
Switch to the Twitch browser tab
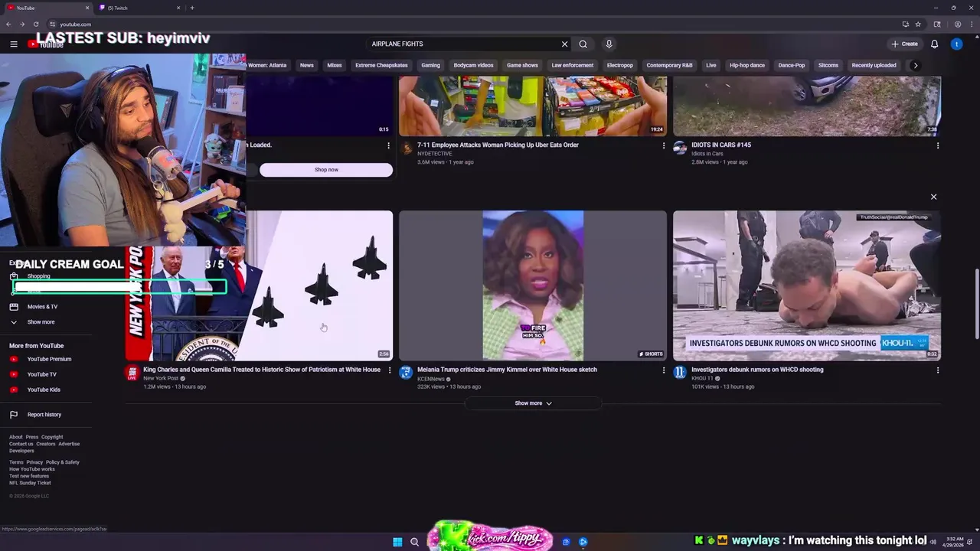(139, 8)
